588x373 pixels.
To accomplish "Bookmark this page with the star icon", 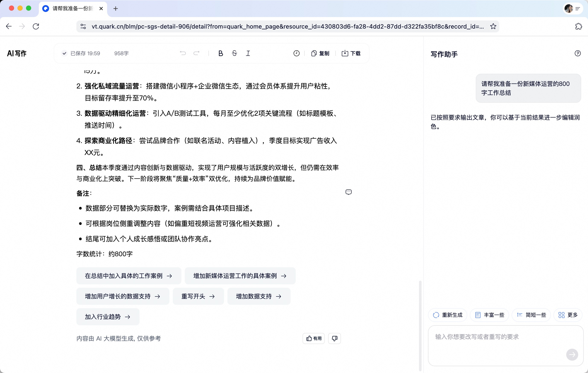I will (493, 26).
